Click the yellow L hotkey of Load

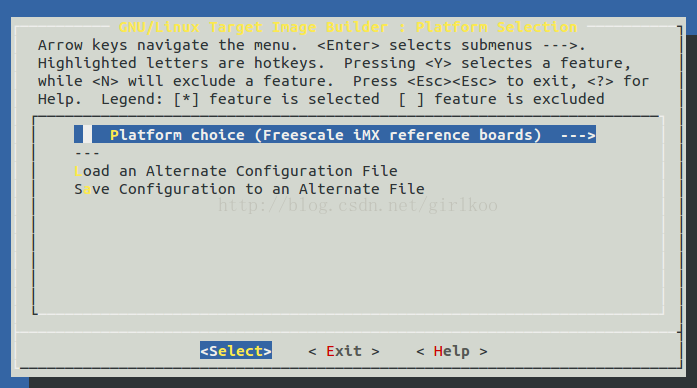78,171
